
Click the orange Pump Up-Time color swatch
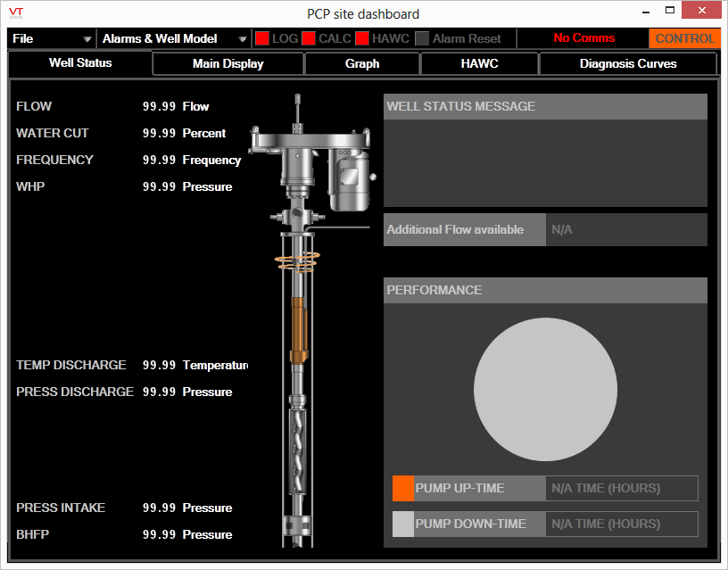tap(403, 488)
